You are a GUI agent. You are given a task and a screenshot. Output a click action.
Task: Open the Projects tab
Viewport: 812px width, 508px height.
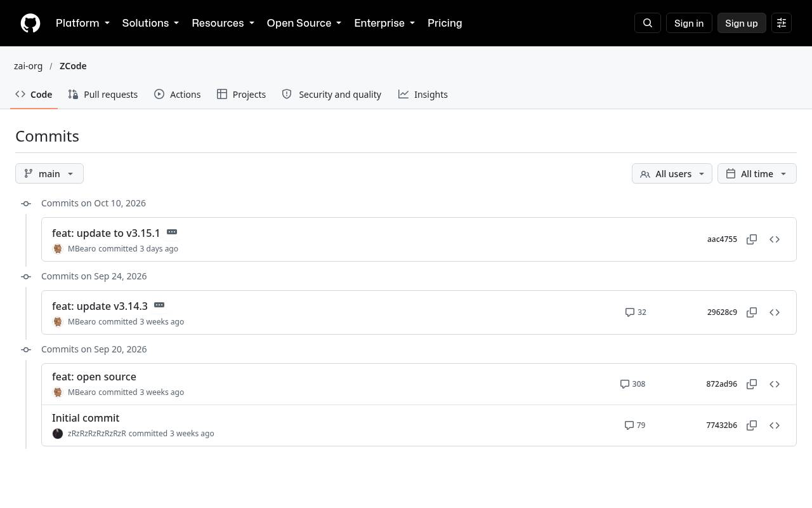pos(241,95)
